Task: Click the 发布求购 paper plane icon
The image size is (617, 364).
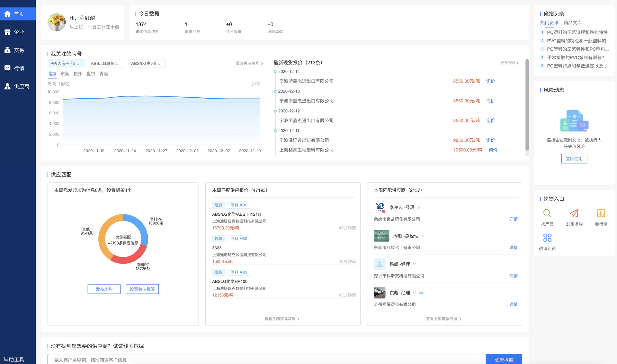Action: [x=574, y=213]
